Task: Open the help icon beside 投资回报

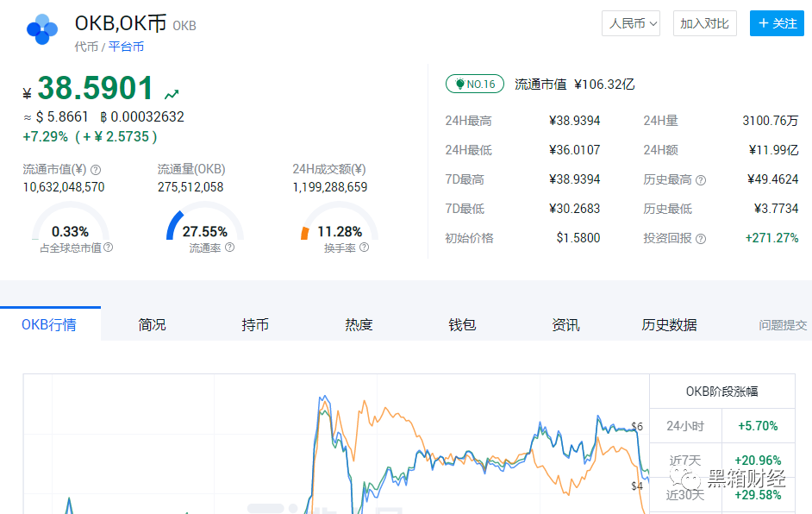Action: coord(700,238)
